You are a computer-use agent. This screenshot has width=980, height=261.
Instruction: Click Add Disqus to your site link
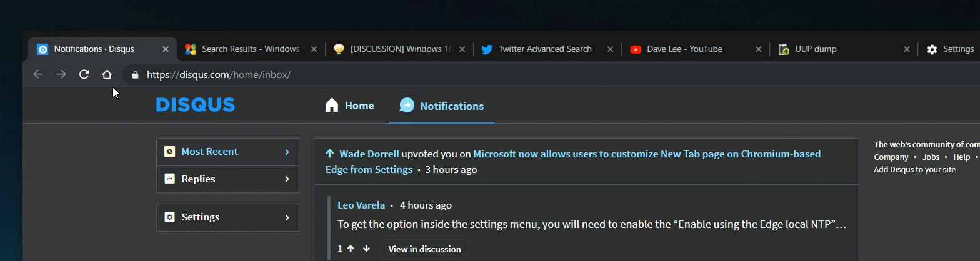914,170
